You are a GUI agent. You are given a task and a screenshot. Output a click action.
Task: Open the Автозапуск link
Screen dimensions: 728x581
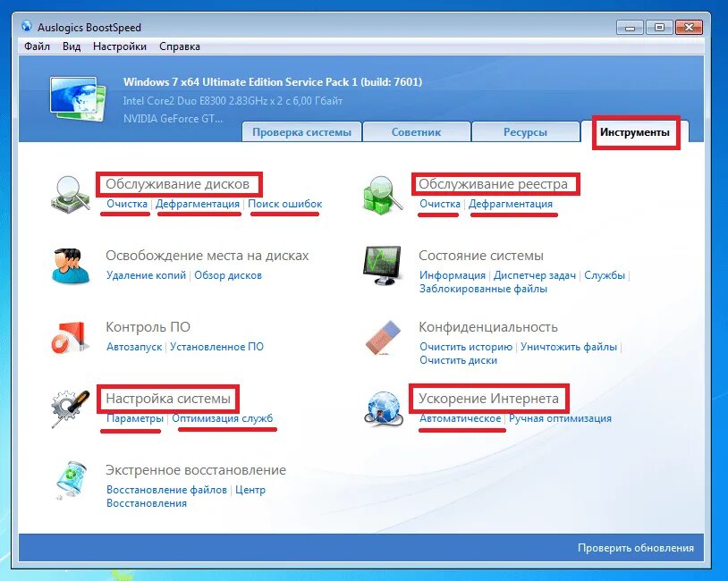click(x=134, y=347)
